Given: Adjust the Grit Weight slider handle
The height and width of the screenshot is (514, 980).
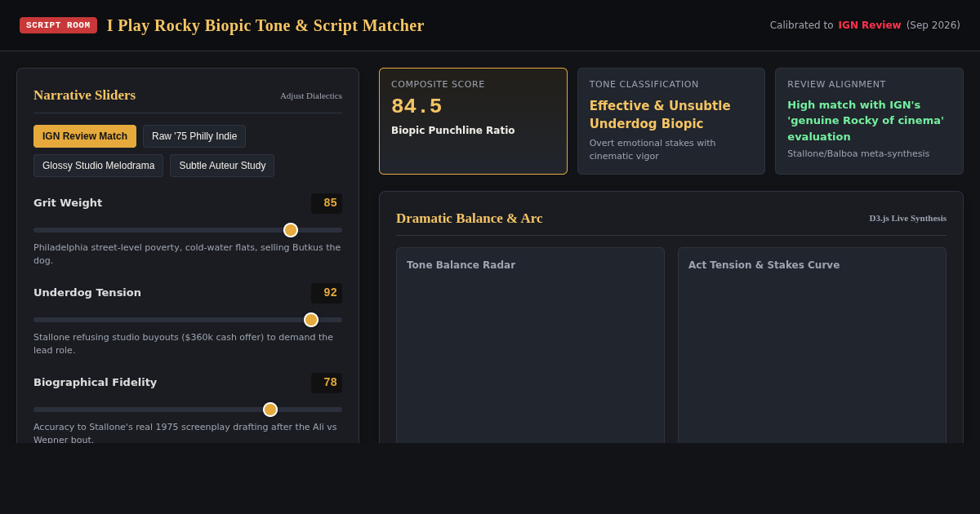Looking at the screenshot, I should tap(291, 230).
